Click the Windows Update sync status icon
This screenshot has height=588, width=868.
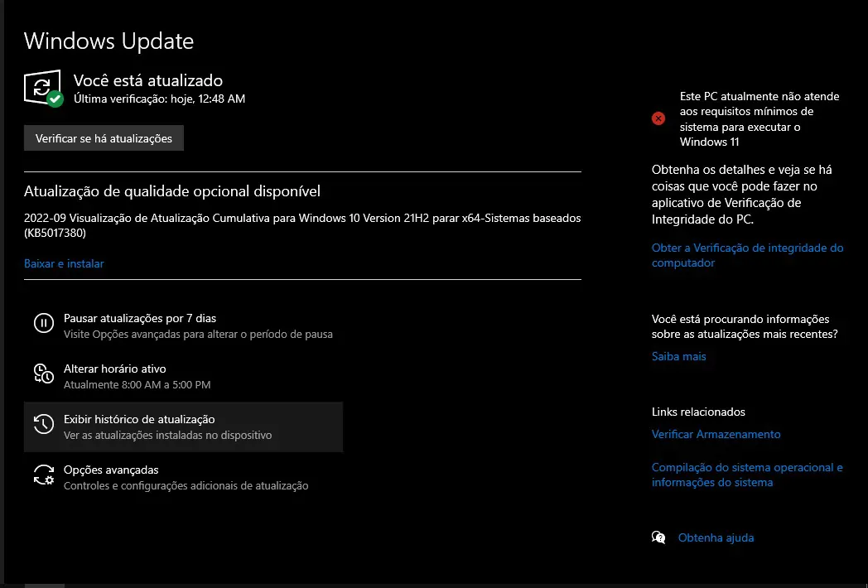tap(43, 89)
